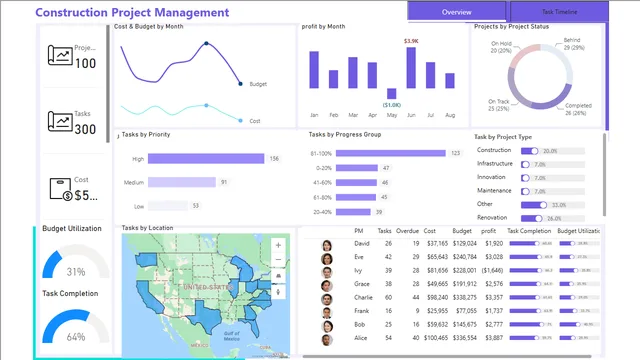Select the 81-100% progress group bar
This screenshot has height=360, width=640.
click(391, 153)
